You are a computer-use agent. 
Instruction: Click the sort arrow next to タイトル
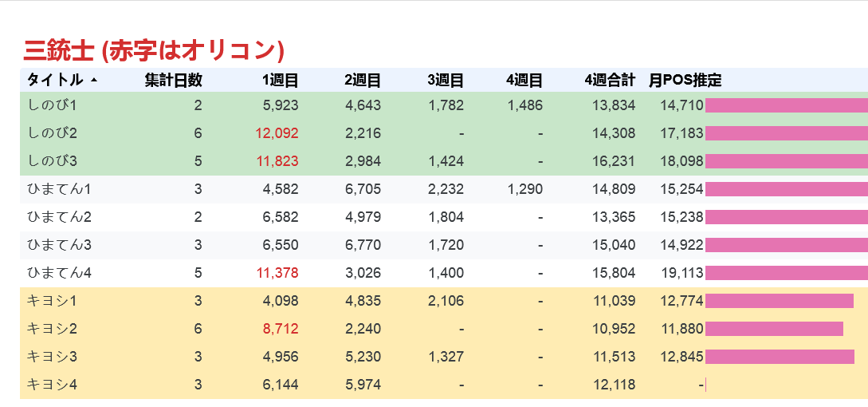[x=94, y=81]
